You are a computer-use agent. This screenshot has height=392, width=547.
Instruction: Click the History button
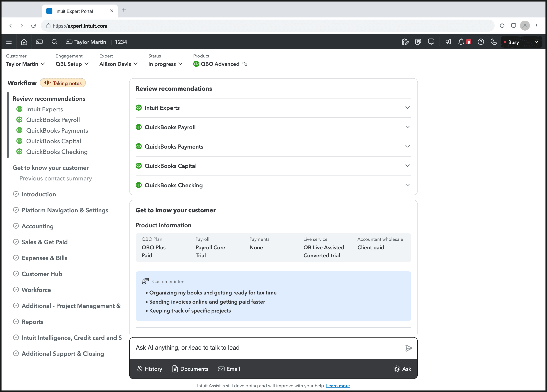coord(149,369)
